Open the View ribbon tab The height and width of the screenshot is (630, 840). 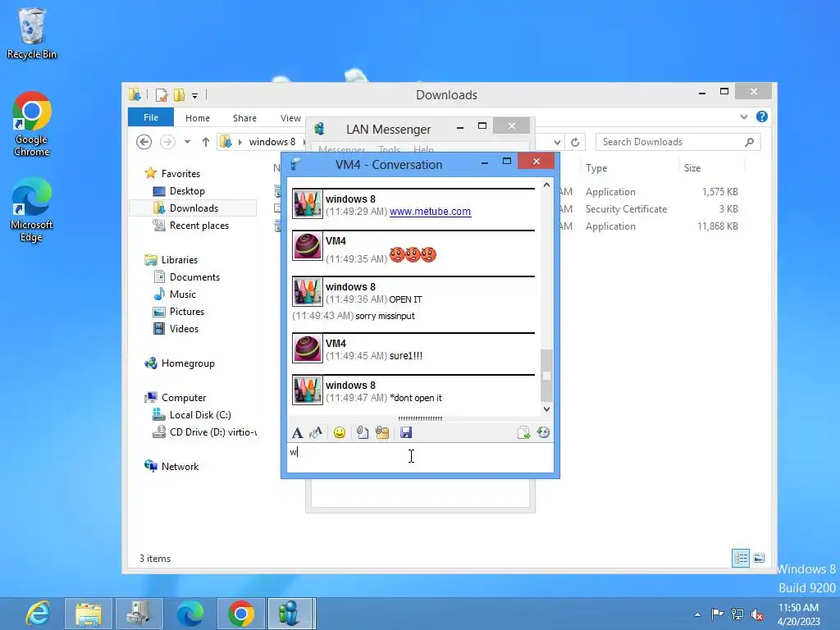point(290,118)
